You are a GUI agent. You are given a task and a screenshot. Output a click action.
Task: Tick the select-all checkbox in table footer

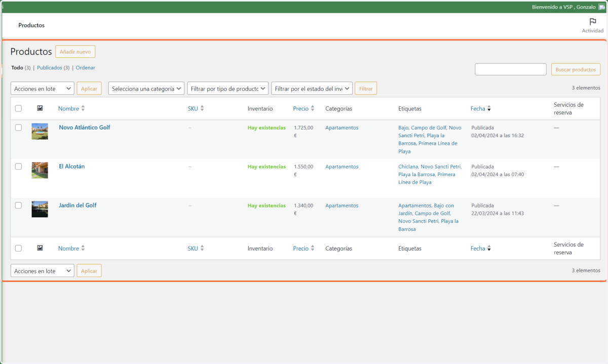coord(18,248)
